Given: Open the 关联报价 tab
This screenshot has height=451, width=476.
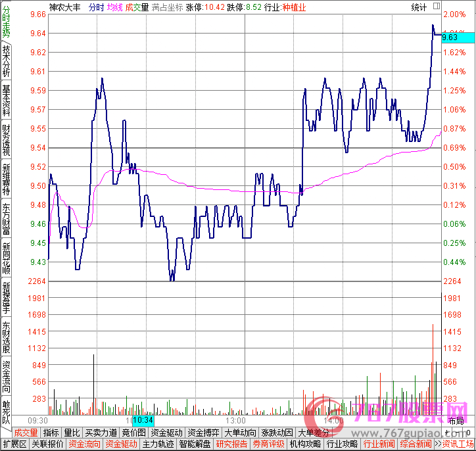Looking at the screenshot, I should pyautogui.click(x=47, y=444).
